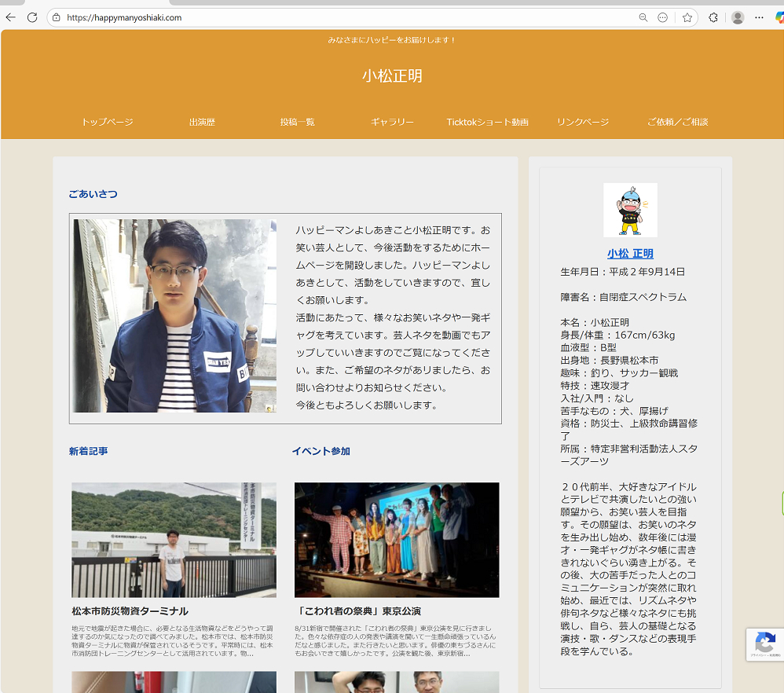The width and height of the screenshot is (784, 693).
Task: Click the reCAPTCHA badge
Action: (764, 644)
